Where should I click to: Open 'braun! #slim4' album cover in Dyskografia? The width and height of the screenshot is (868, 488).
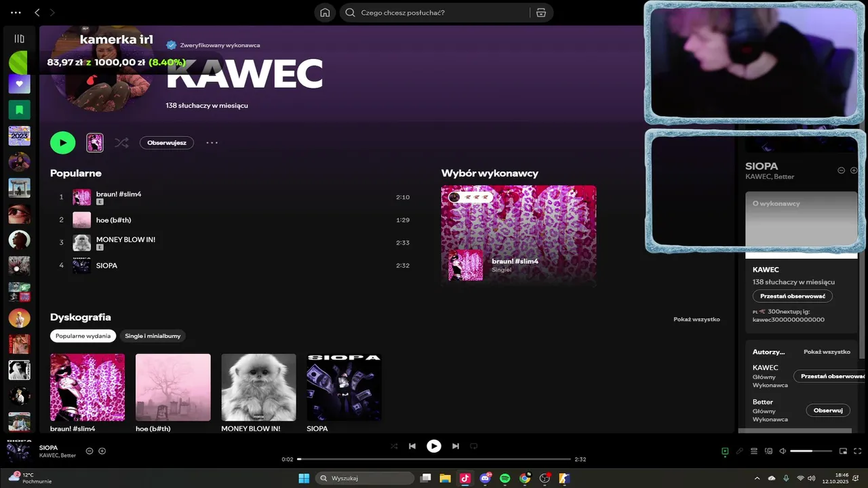point(87,387)
